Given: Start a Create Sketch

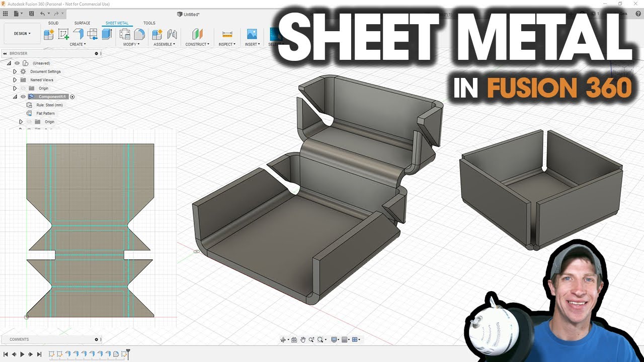Looking at the screenshot, I should click(x=63, y=34).
